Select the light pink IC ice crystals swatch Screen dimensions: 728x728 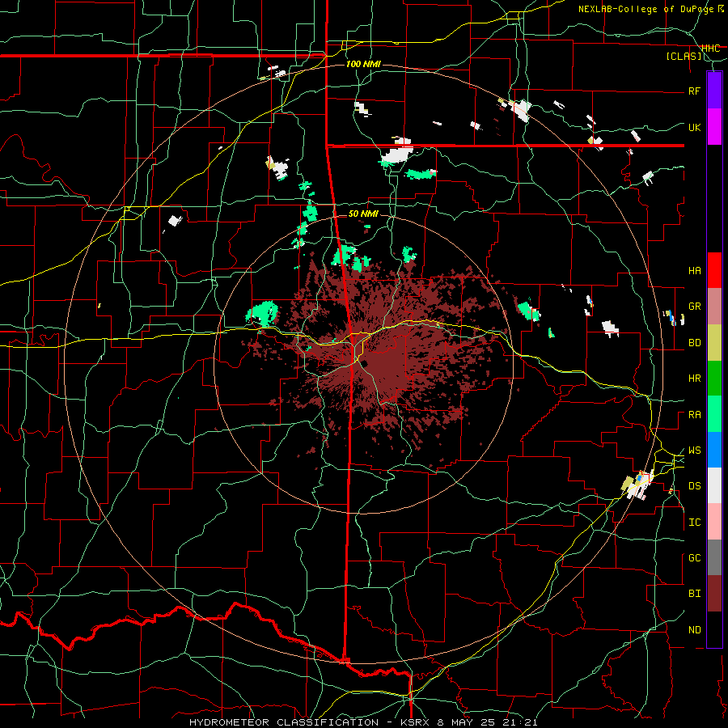point(714,522)
